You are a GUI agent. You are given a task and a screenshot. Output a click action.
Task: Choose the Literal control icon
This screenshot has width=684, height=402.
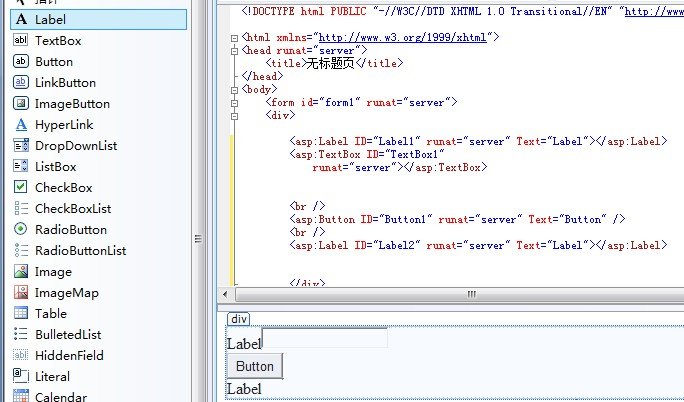21,376
